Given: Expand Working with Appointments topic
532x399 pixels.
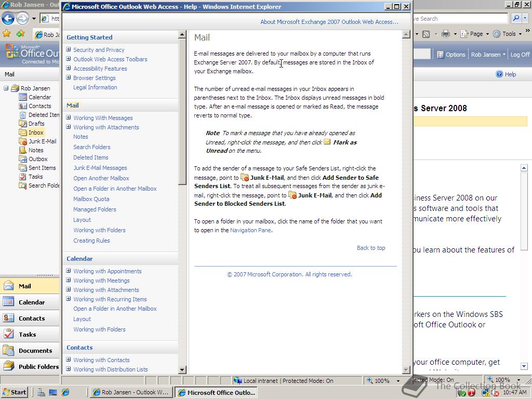Looking at the screenshot, I should click(x=69, y=271).
